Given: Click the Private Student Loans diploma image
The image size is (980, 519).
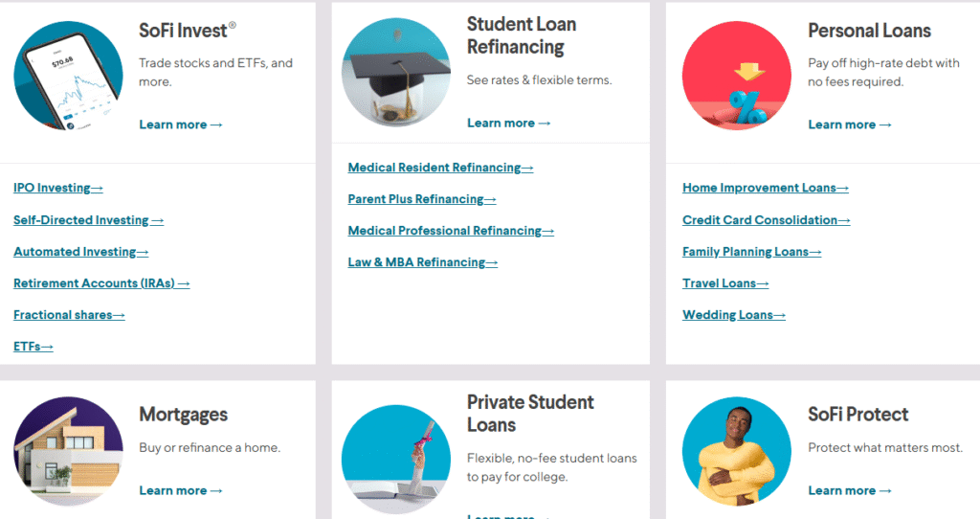Looking at the screenshot, I should click(x=396, y=460).
